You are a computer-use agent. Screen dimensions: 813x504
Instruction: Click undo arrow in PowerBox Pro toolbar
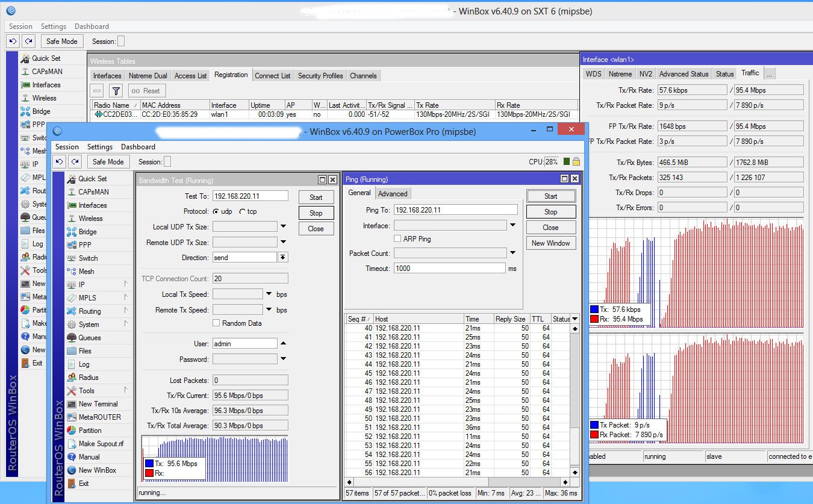(x=59, y=161)
